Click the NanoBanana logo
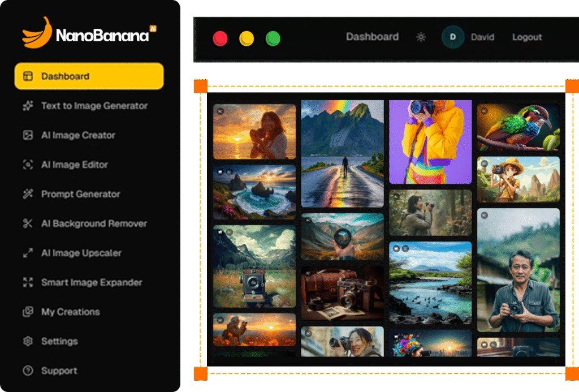The width and height of the screenshot is (579, 392). point(89,34)
